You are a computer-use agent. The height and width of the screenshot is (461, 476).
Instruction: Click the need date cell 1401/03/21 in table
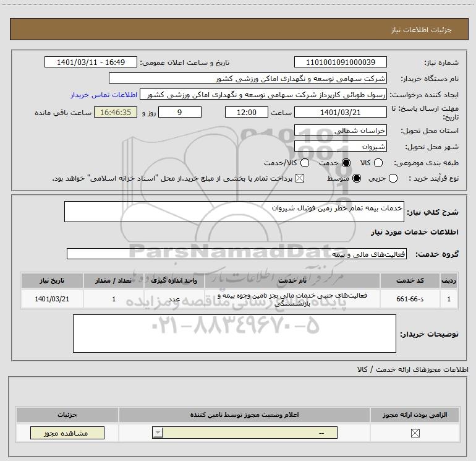coord(52,299)
